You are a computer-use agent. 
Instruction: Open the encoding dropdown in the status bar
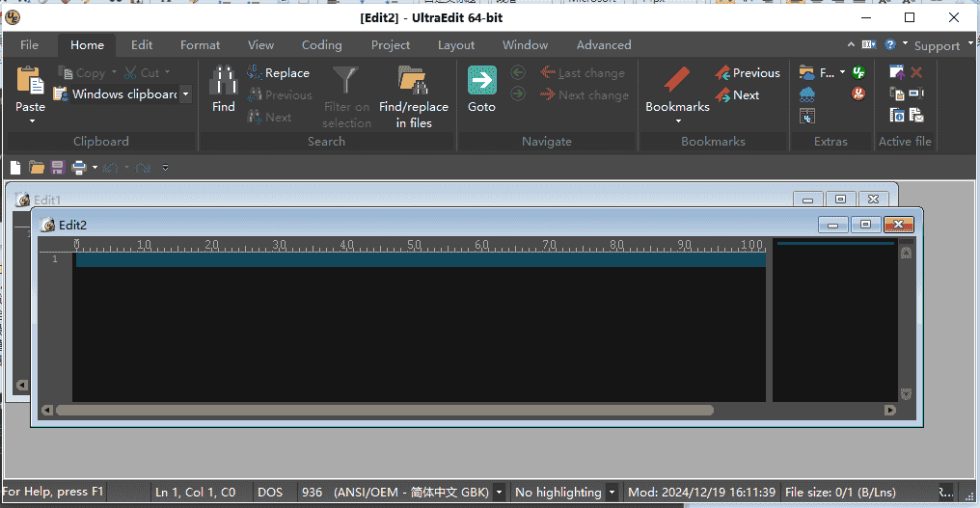tap(499, 493)
